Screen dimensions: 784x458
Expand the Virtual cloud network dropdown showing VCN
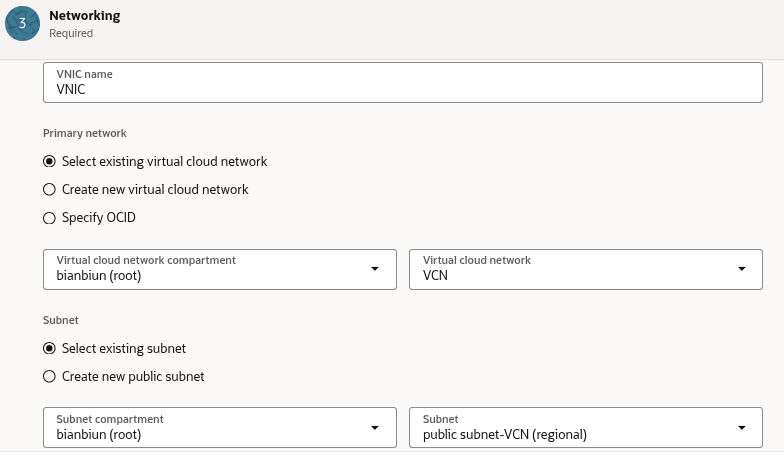click(x=575, y=269)
